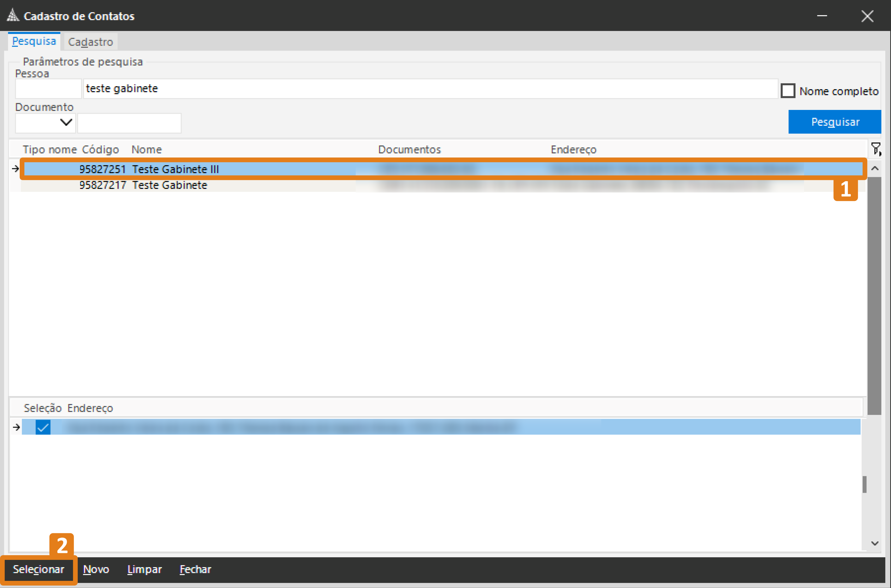Screen dimensions: 891x588
Task: Close the Cadastro de Contatos window
Action: pyautogui.click(x=867, y=16)
